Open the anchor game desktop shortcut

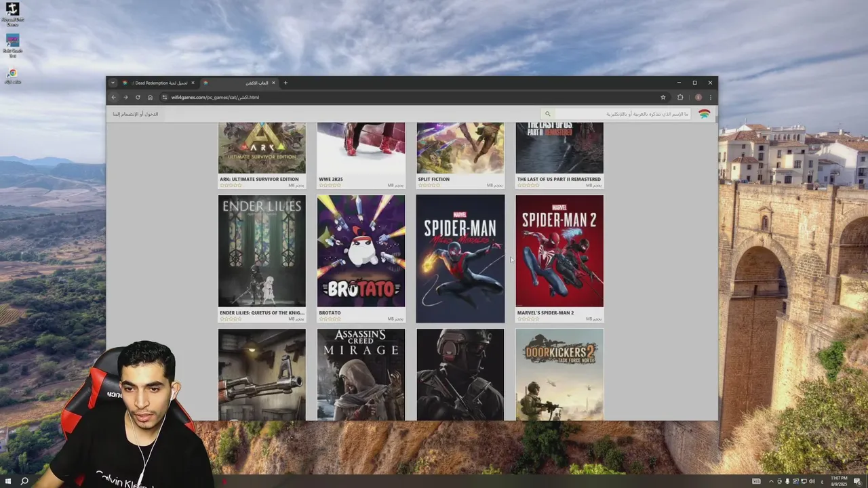click(x=12, y=14)
